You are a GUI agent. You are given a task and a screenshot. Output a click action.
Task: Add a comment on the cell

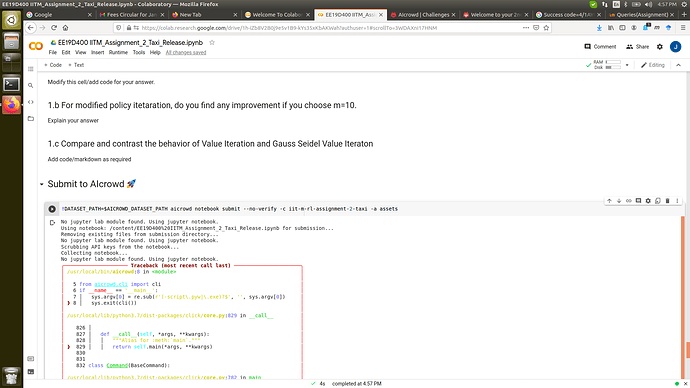pos(639,201)
